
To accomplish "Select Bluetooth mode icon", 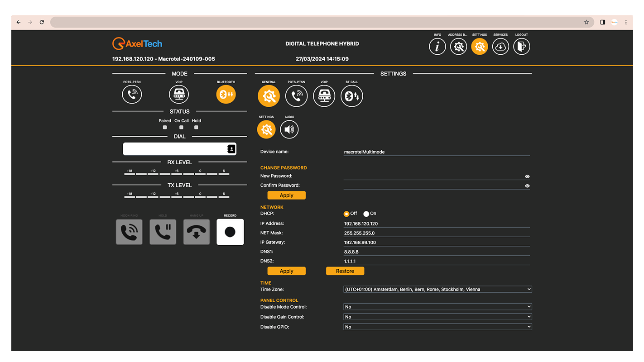I will [226, 95].
